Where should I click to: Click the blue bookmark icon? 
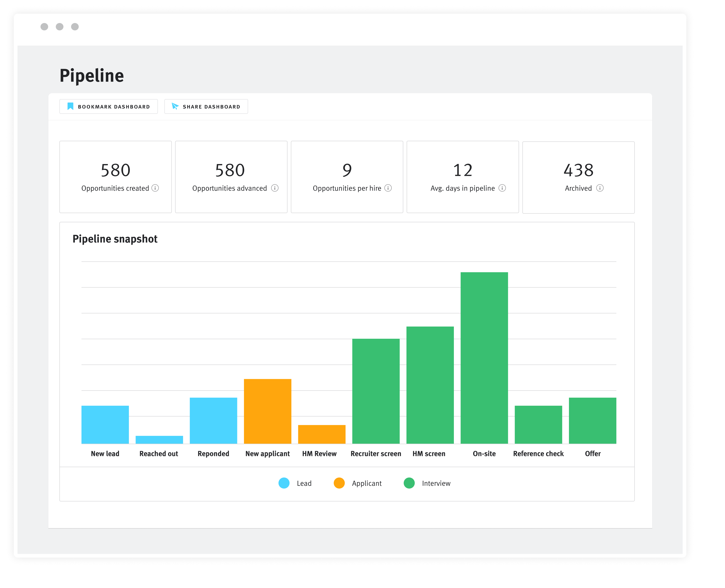pyautogui.click(x=70, y=106)
